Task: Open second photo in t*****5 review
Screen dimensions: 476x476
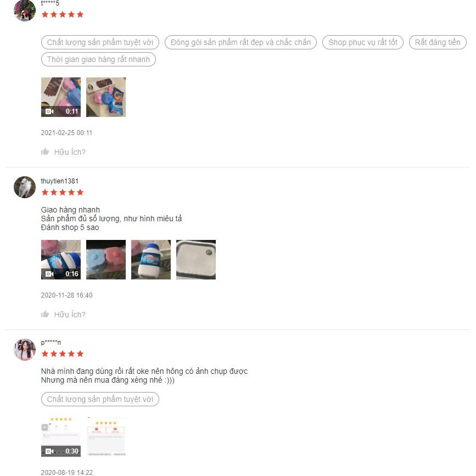Action: coord(106,97)
